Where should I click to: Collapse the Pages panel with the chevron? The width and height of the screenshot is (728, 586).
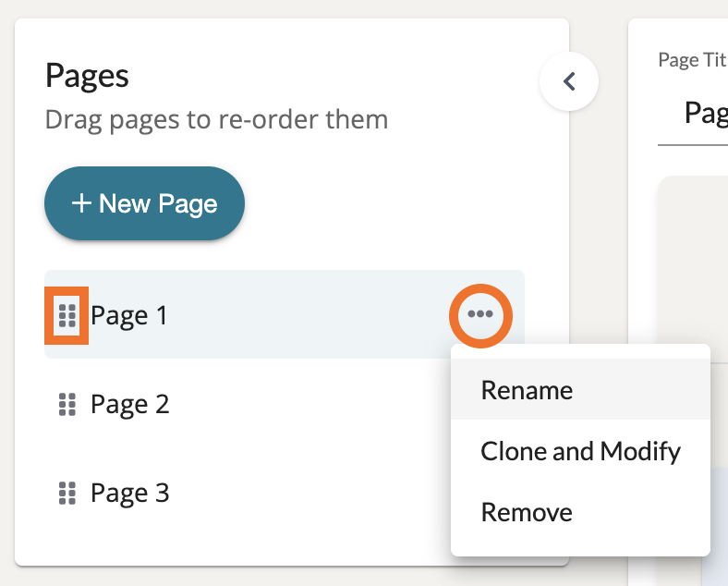tap(569, 81)
